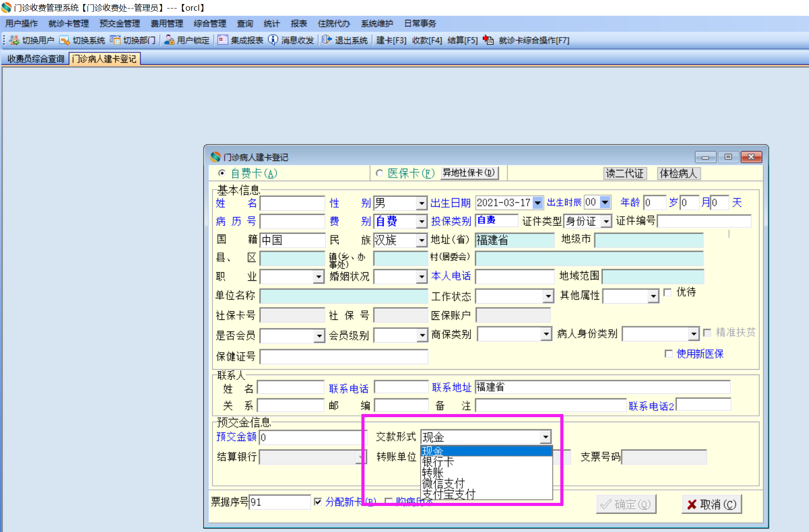This screenshot has width=809, height=532.
Task: Open the 查询 menu
Action: (245, 24)
